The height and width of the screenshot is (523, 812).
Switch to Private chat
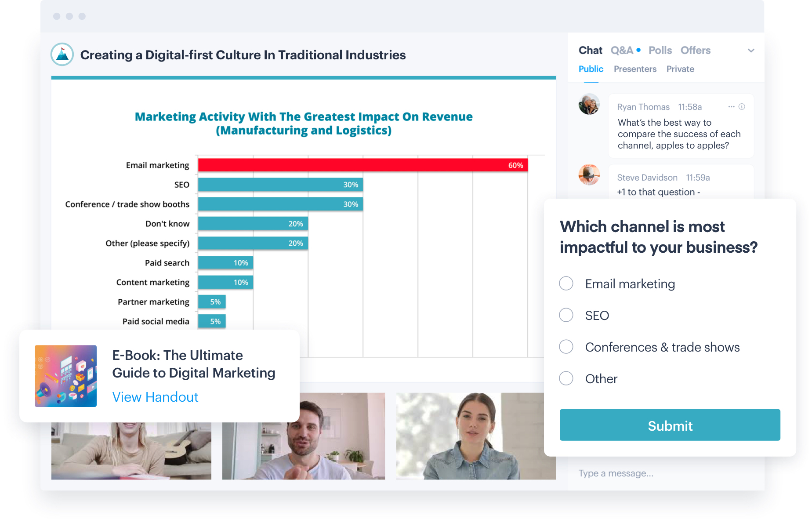point(680,69)
